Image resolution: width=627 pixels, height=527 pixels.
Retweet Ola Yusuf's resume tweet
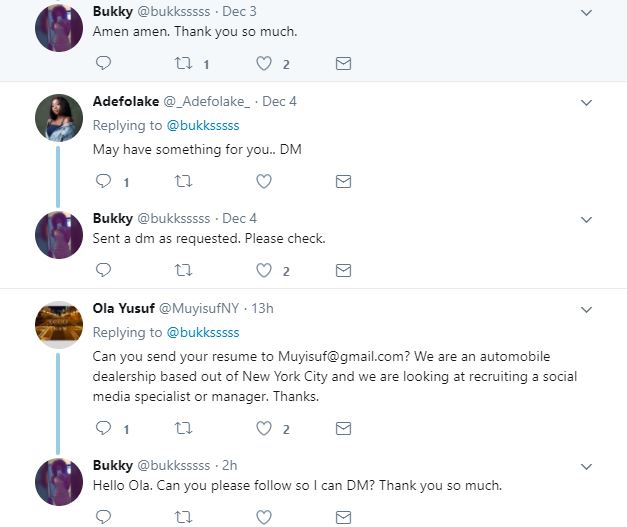pos(183,429)
